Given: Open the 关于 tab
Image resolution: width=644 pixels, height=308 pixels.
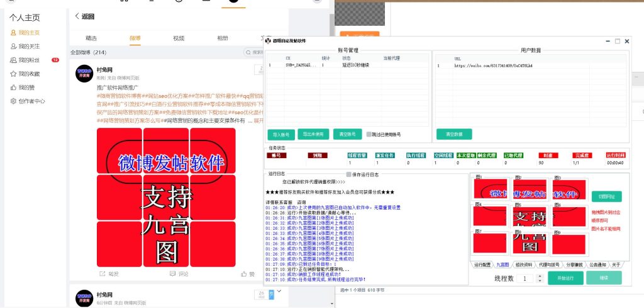Looking at the screenshot, I should (616, 265).
